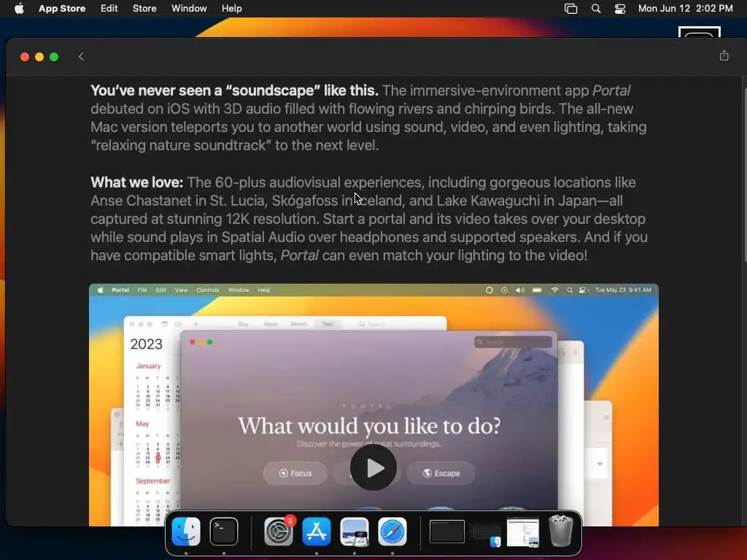Image resolution: width=747 pixels, height=560 pixels.
Task: Click the "You've never seen a soundscape" heading
Action: [234, 90]
